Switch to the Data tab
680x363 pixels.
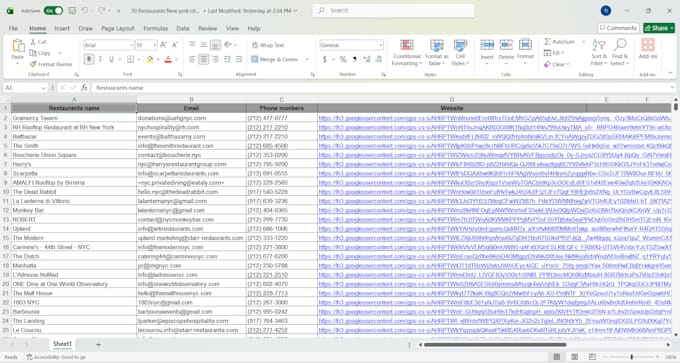183,29
